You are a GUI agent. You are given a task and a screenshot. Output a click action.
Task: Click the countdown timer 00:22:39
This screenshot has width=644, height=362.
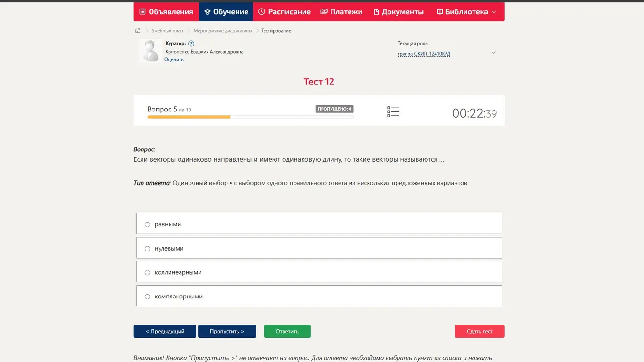[474, 113]
